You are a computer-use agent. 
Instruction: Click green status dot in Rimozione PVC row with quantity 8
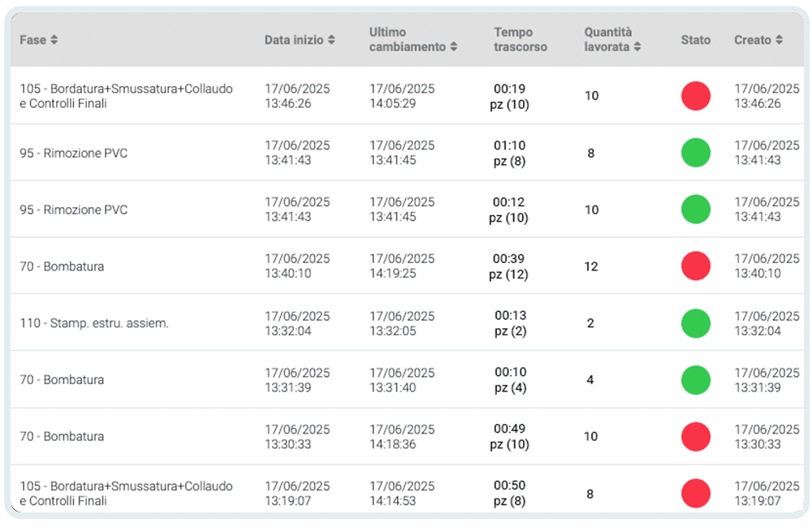tap(695, 153)
